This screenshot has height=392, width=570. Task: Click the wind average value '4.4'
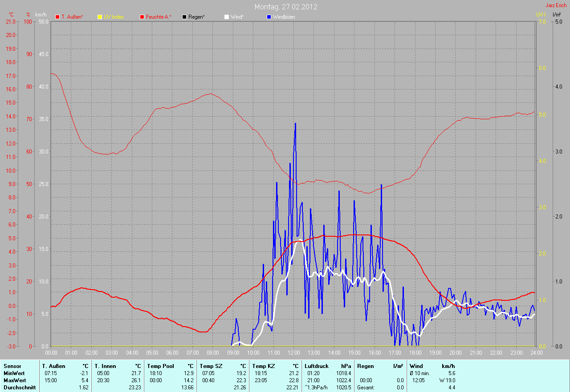pyautogui.click(x=451, y=388)
